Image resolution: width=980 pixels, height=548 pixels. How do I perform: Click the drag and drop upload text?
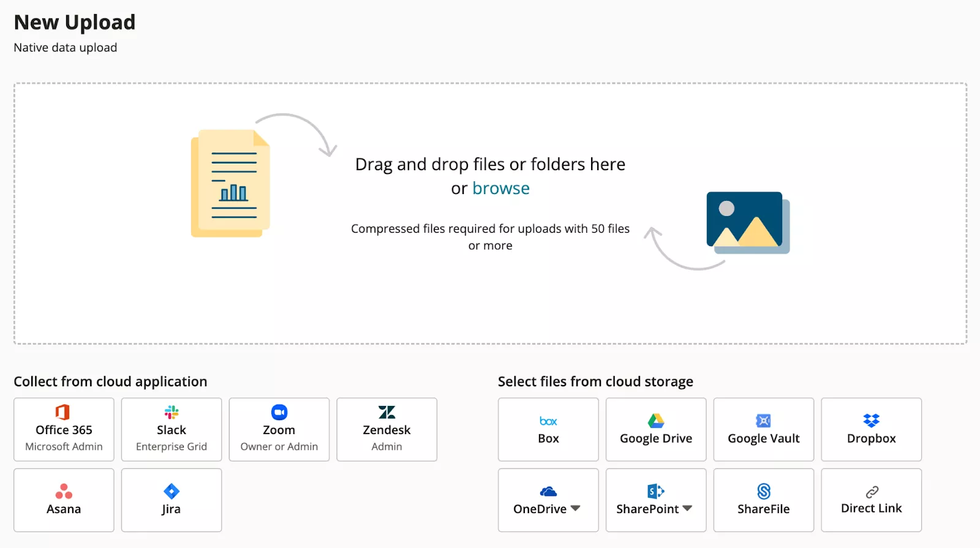coord(490,164)
